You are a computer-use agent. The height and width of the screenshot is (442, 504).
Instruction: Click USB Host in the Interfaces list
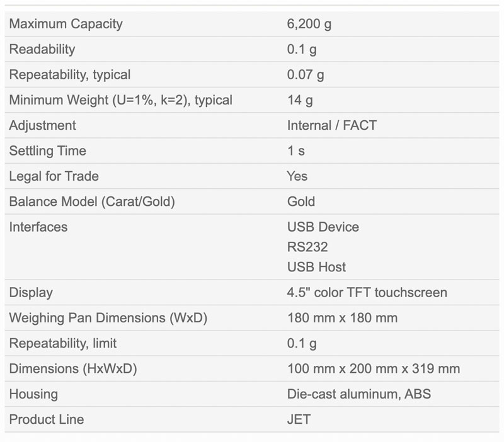(316, 267)
